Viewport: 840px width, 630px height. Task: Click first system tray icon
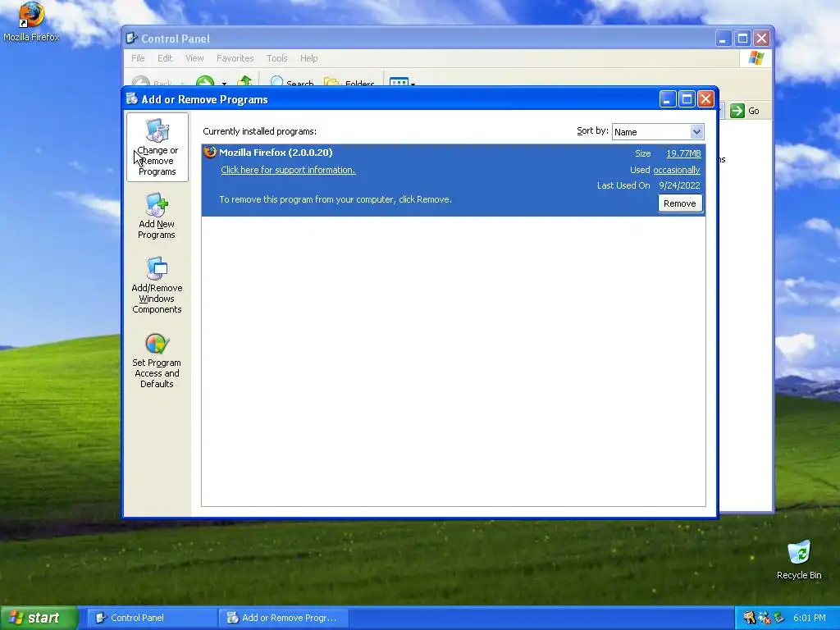click(749, 618)
